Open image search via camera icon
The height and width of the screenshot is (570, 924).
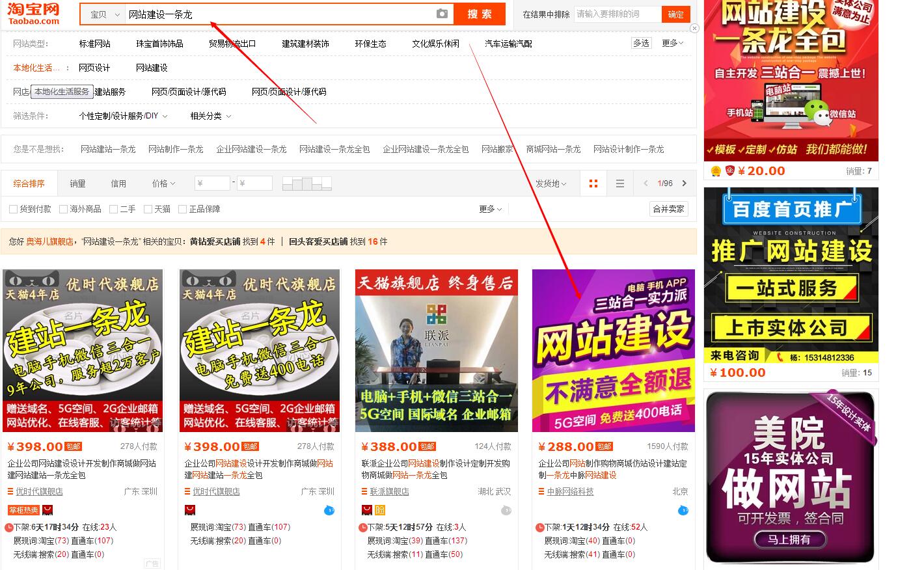pyautogui.click(x=442, y=14)
